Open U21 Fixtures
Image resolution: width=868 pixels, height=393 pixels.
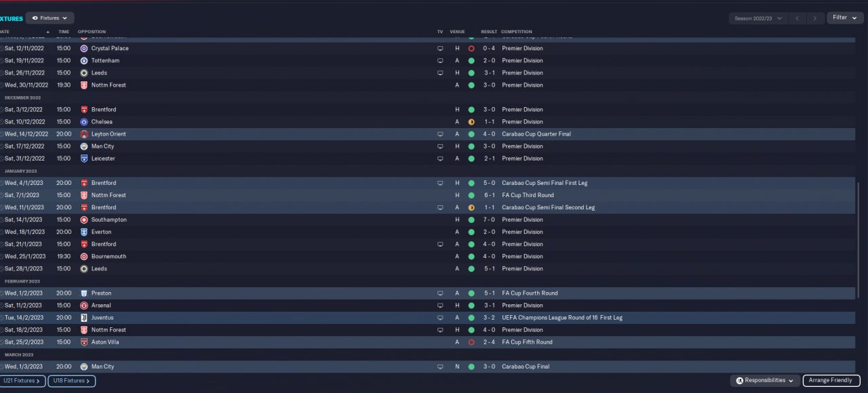pos(22,381)
